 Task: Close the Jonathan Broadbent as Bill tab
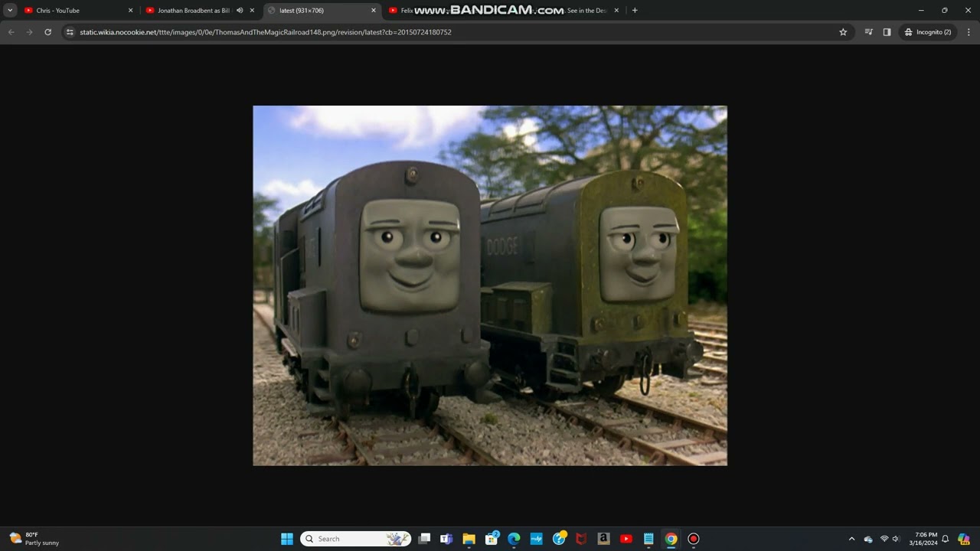[252, 11]
